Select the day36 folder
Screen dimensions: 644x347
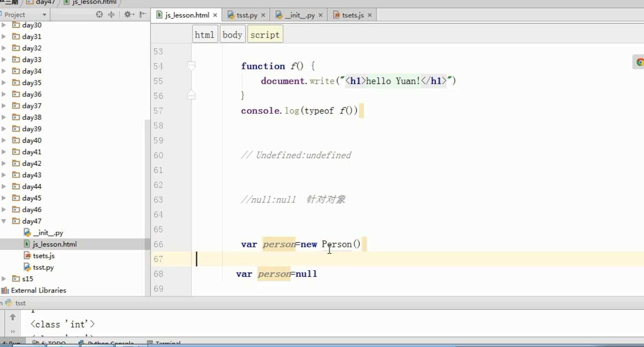point(32,94)
